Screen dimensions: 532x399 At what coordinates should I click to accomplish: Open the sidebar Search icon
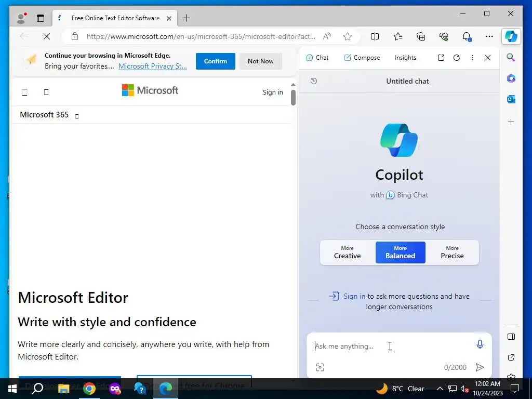click(511, 57)
